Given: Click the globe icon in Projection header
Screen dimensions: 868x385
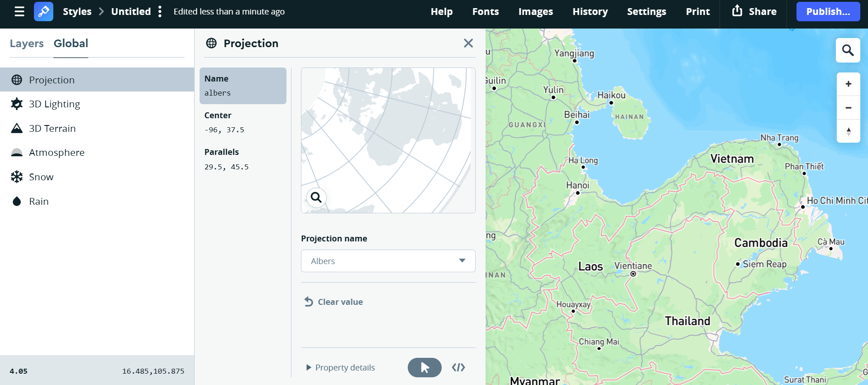Looking at the screenshot, I should tap(211, 43).
